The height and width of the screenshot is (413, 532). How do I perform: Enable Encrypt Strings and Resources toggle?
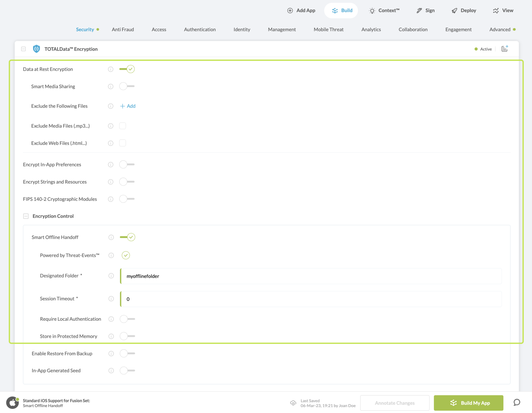coord(127,182)
